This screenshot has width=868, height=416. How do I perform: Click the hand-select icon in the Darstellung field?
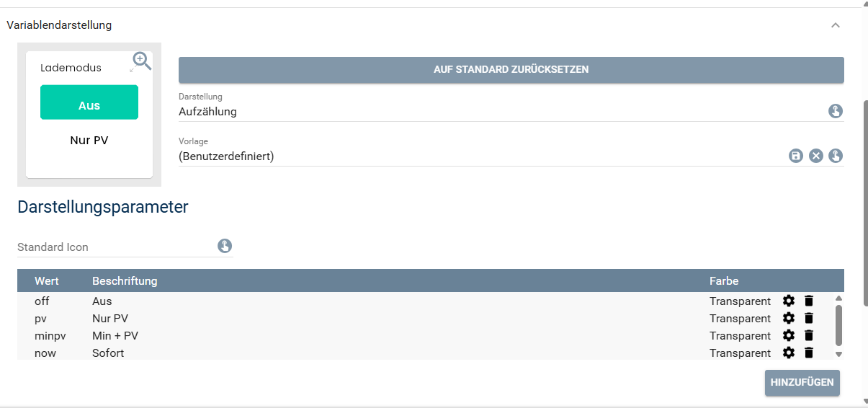tap(835, 111)
